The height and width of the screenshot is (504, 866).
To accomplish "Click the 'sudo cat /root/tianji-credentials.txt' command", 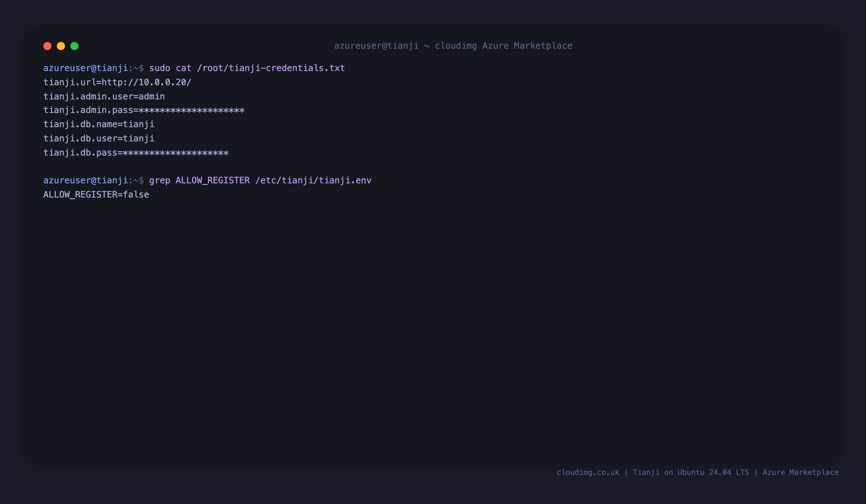I will pos(247,68).
